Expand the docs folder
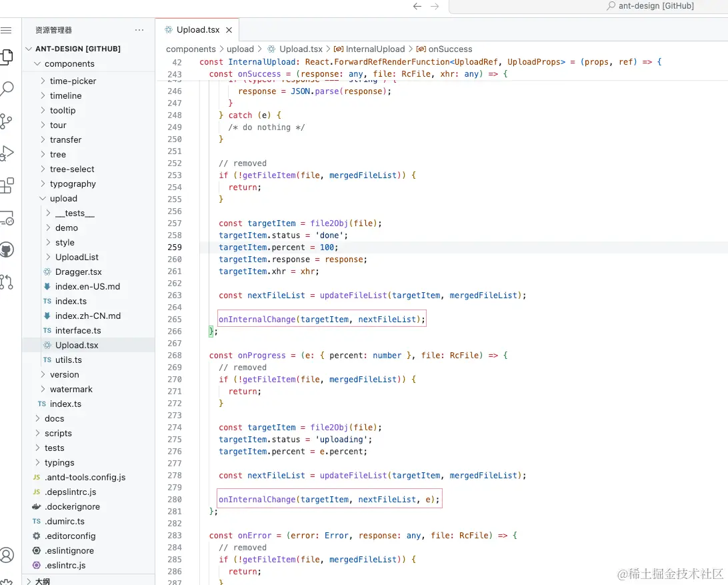Image resolution: width=728 pixels, height=585 pixels. pyautogui.click(x=88, y=419)
